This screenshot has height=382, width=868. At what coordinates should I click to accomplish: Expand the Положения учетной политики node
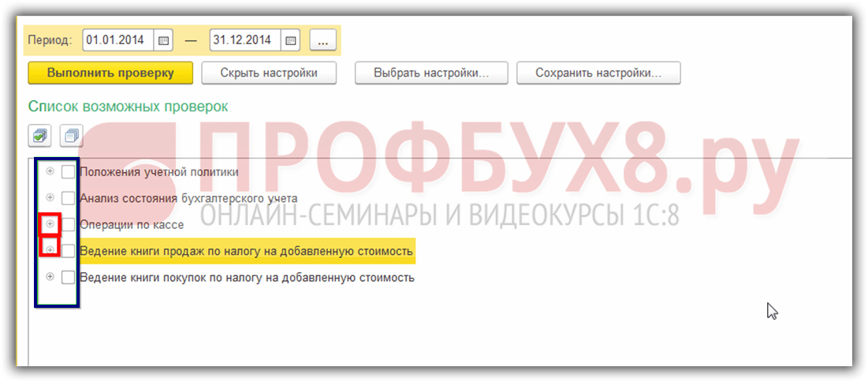[50, 171]
